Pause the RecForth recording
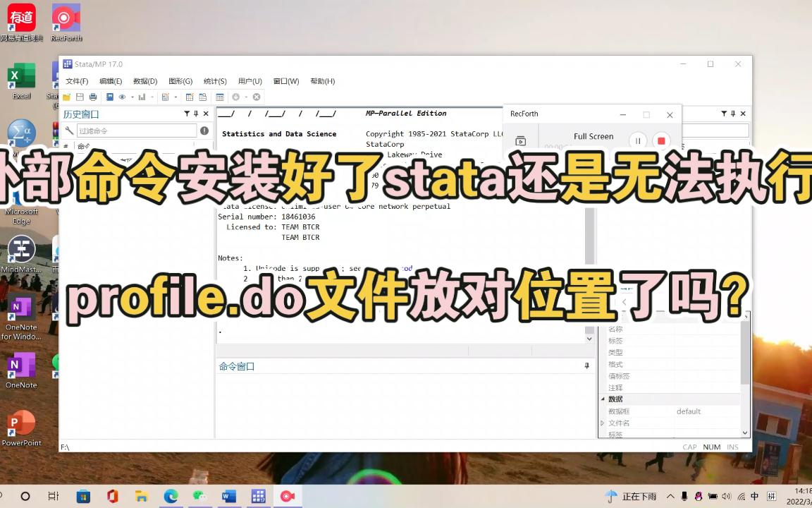 [x=638, y=140]
